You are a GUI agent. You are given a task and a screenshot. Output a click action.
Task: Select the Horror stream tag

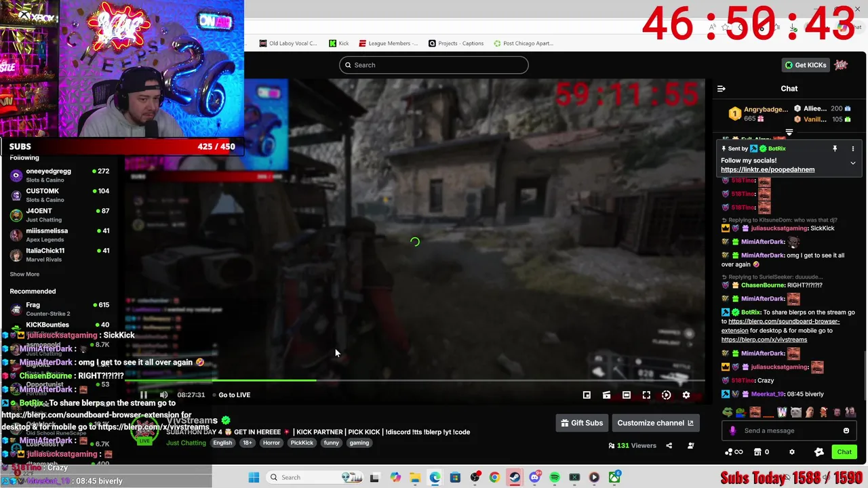271,443
